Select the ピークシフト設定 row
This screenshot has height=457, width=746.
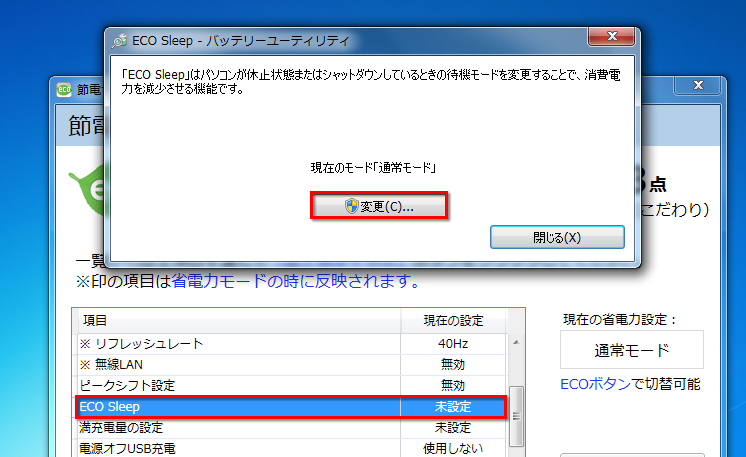pos(291,385)
